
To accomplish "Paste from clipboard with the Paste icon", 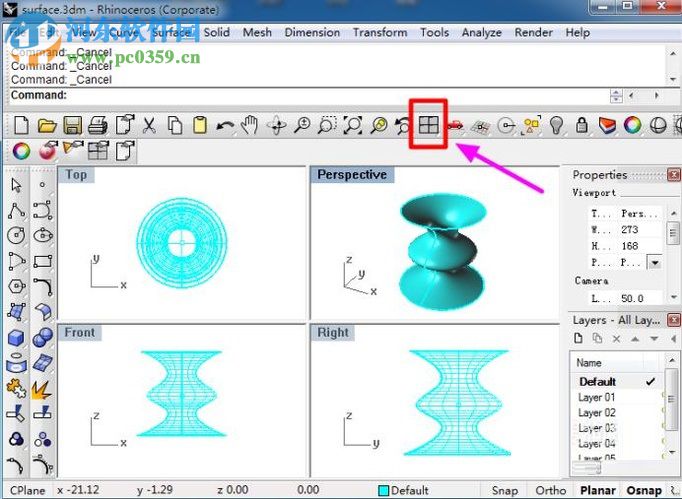I will tap(200, 126).
